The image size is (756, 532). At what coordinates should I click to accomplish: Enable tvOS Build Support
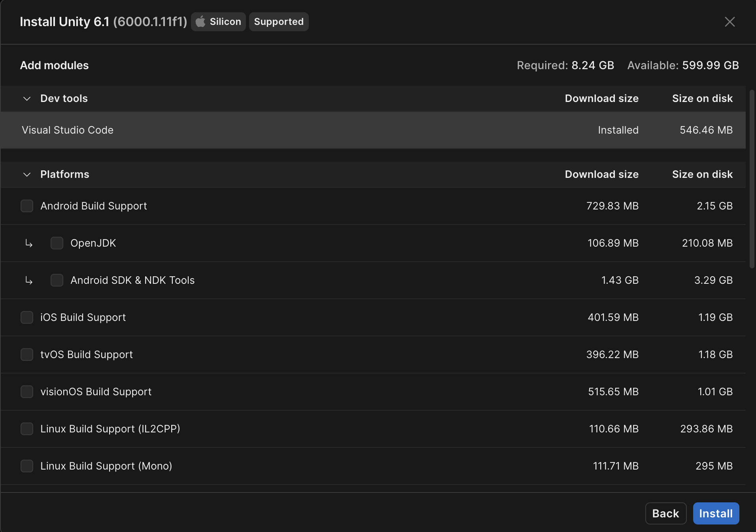(27, 355)
